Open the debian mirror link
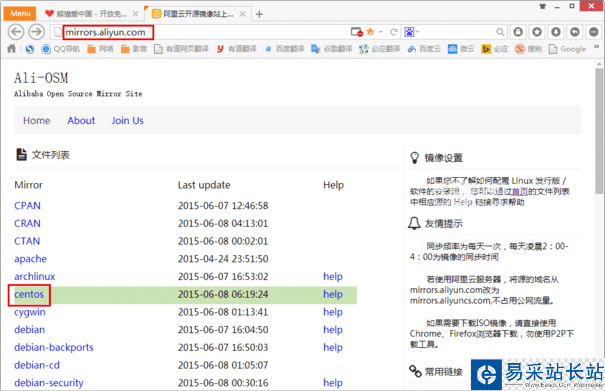 30,330
